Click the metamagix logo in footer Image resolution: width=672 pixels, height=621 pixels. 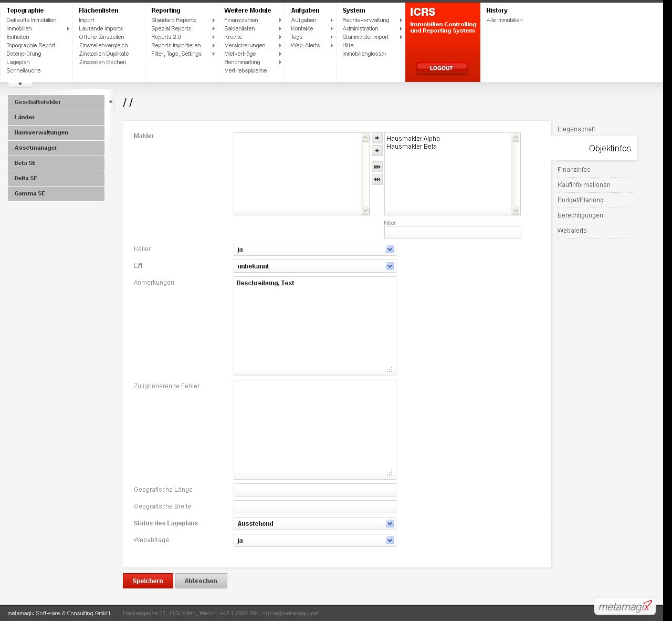pyautogui.click(x=625, y=606)
